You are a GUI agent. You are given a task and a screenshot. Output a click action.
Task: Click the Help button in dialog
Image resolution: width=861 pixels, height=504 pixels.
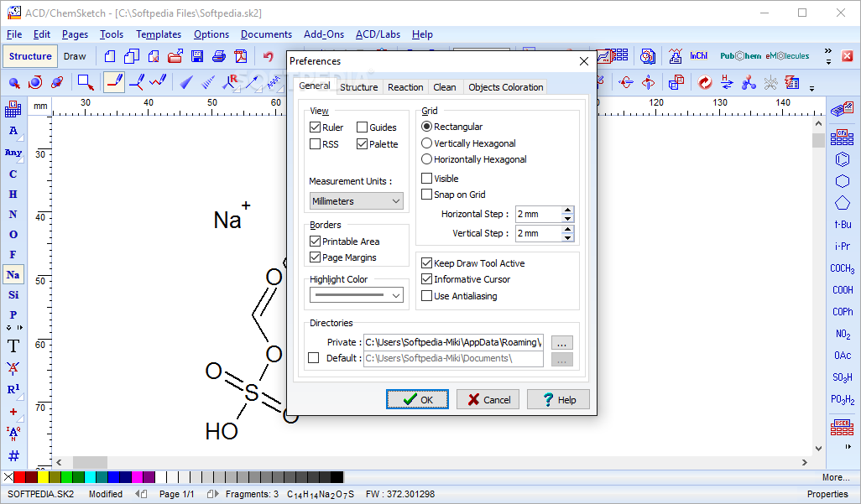pyautogui.click(x=558, y=399)
